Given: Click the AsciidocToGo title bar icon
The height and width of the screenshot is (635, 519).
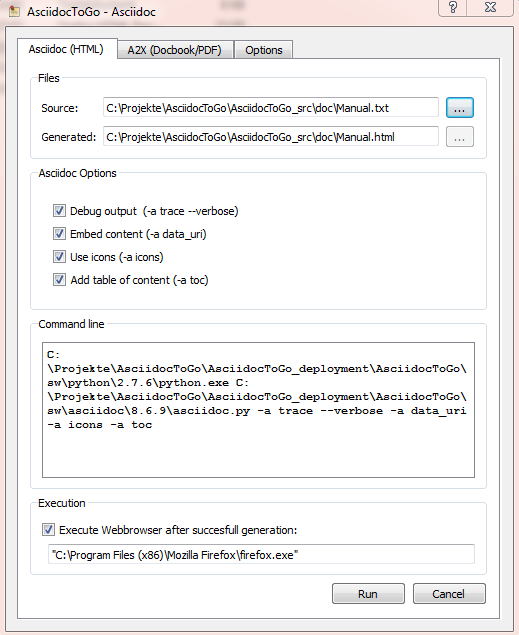Looking at the screenshot, I should pyautogui.click(x=15, y=11).
